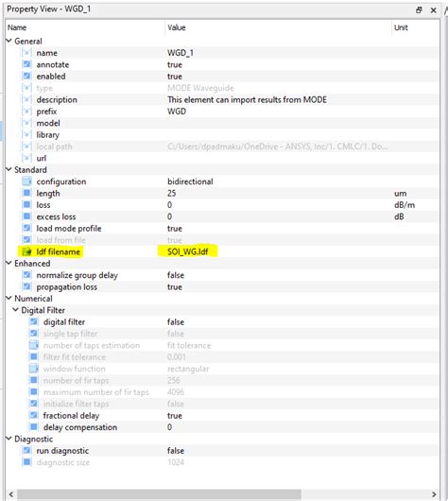The image size is (448, 501).
Task: Select the bidirectional configuration value
Action: (x=190, y=181)
